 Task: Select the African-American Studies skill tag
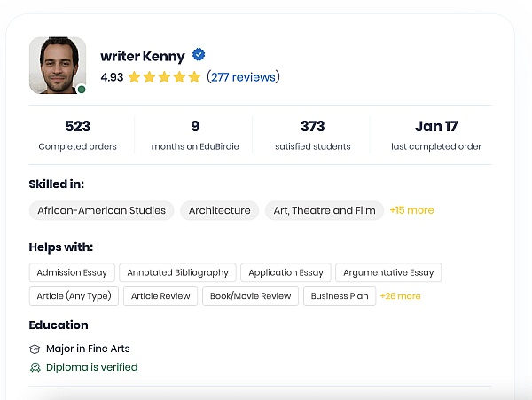(101, 210)
